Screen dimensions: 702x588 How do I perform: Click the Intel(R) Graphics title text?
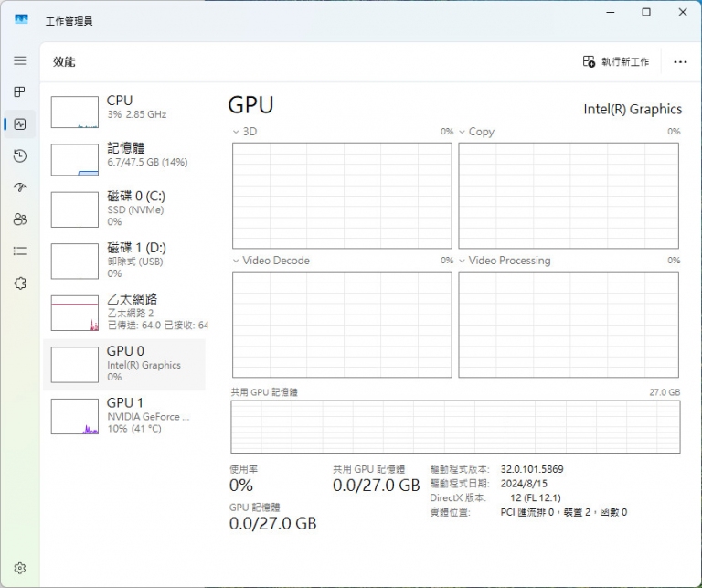(633, 109)
